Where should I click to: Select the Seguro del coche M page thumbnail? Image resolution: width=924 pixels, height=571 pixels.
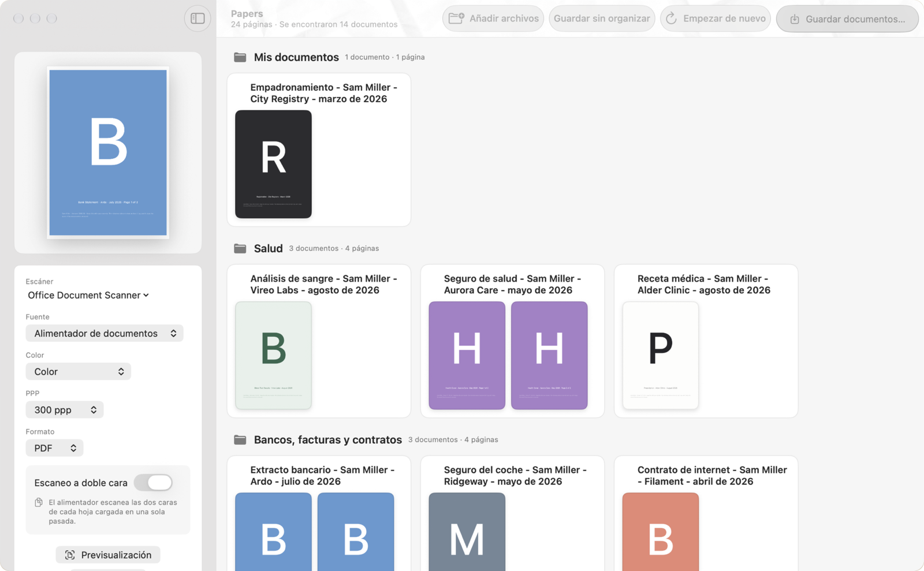pyautogui.click(x=467, y=532)
